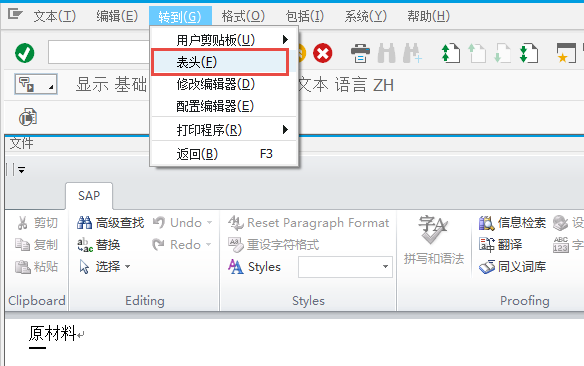Open the 文本(T) menu

pyautogui.click(x=55, y=16)
